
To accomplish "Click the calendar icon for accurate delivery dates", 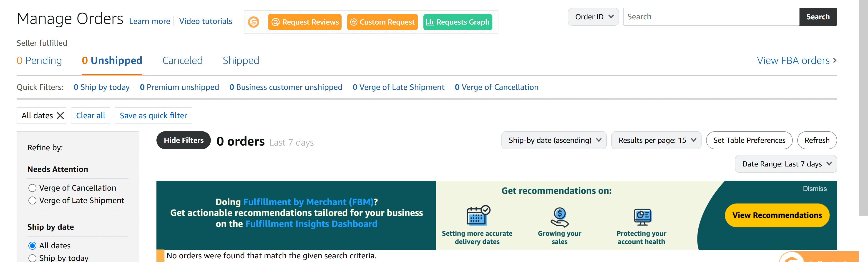I will [x=478, y=215].
